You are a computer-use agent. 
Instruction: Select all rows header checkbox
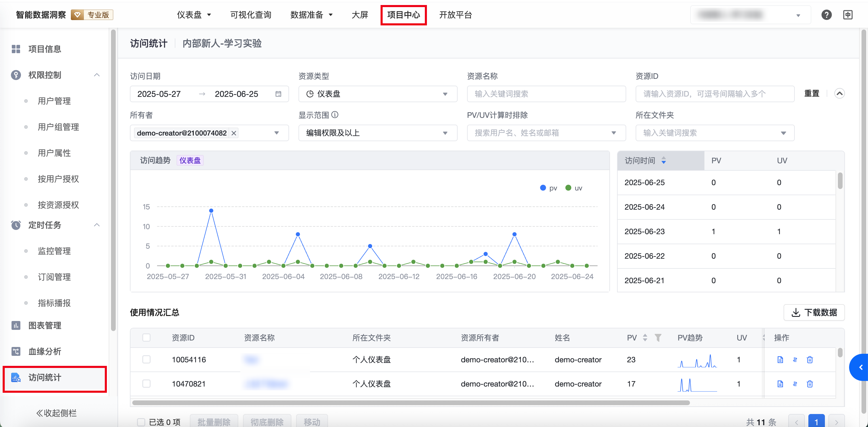pos(146,337)
